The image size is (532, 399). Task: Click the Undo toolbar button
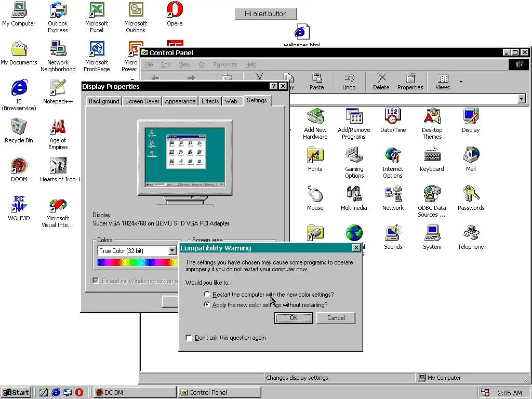[x=349, y=82]
